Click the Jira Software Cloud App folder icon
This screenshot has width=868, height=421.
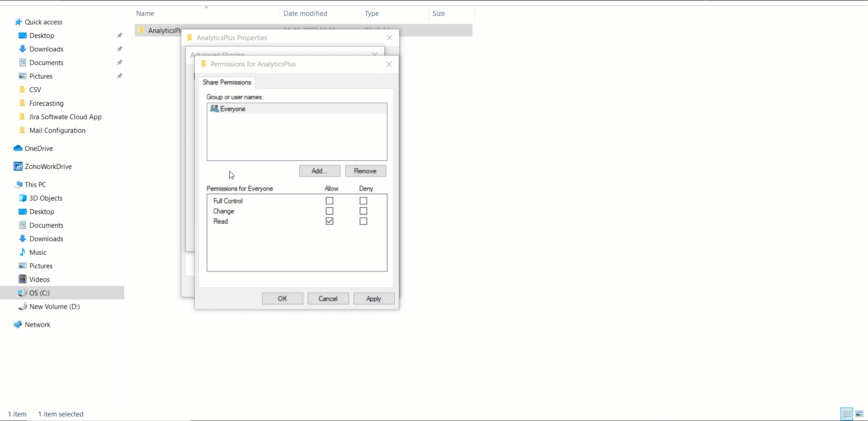pyautogui.click(x=22, y=117)
